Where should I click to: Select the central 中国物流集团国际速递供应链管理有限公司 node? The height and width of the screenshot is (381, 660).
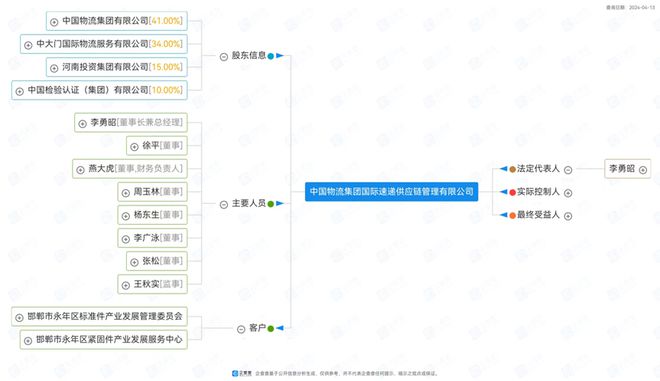tap(391, 192)
